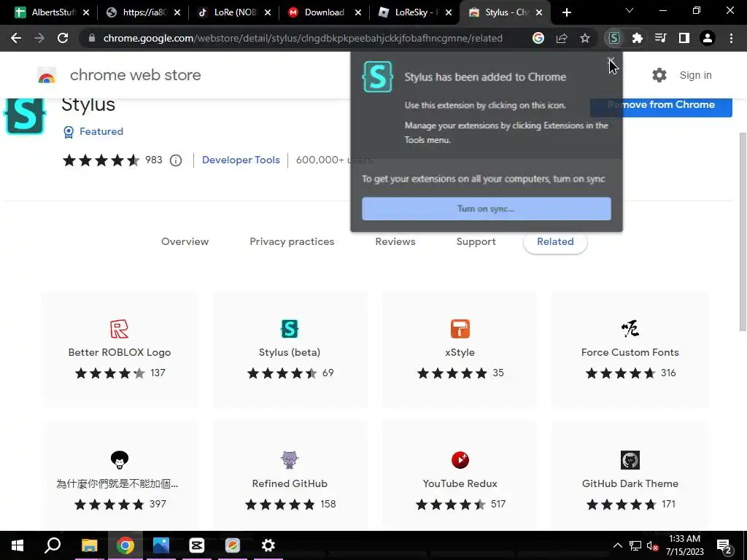Click the address bar URL field
Image resolution: width=747 pixels, height=560 pixels.
[303, 38]
